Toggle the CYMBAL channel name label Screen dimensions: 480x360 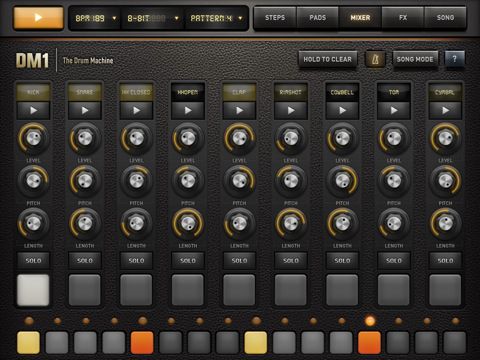point(445,92)
